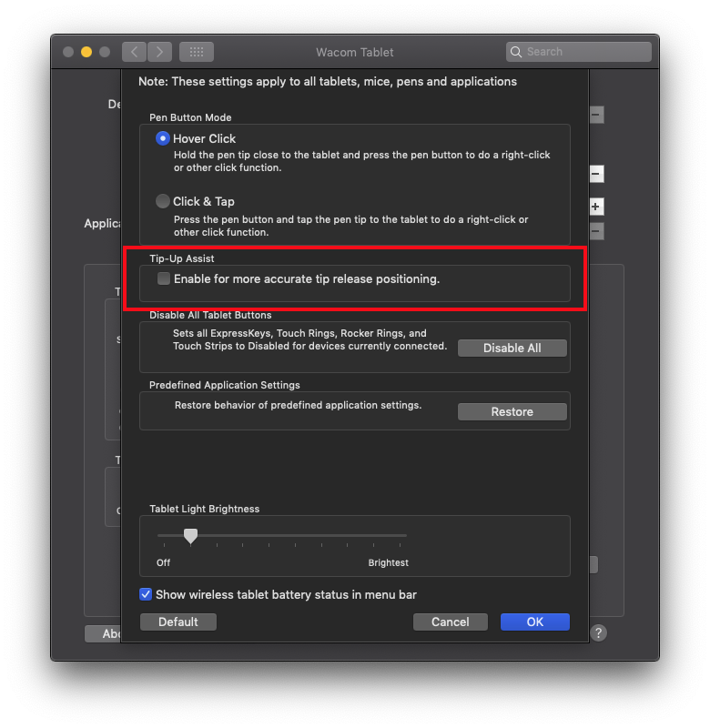
Task: Click the Default button
Action: pos(178,622)
